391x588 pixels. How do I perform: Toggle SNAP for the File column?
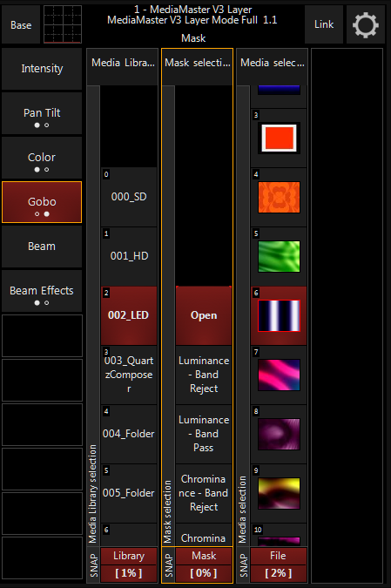click(x=244, y=565)
